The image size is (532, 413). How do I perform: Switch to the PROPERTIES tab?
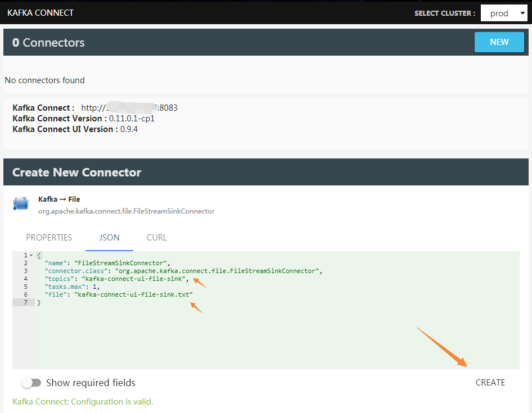tap(49, 238)
